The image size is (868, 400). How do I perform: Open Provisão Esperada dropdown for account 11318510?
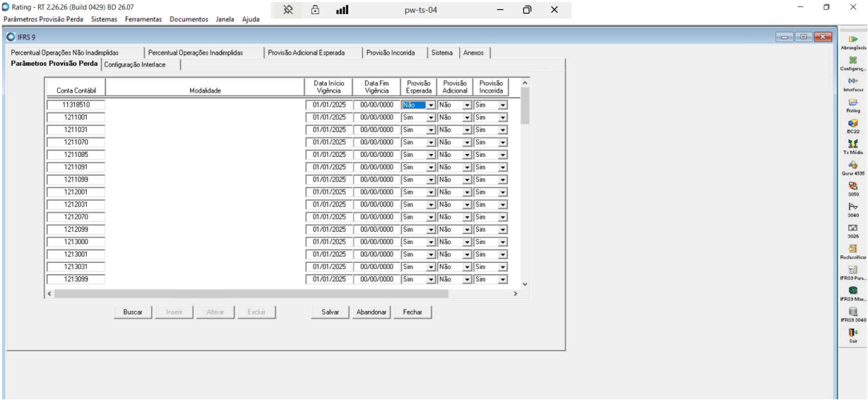(x=430, y=105)
